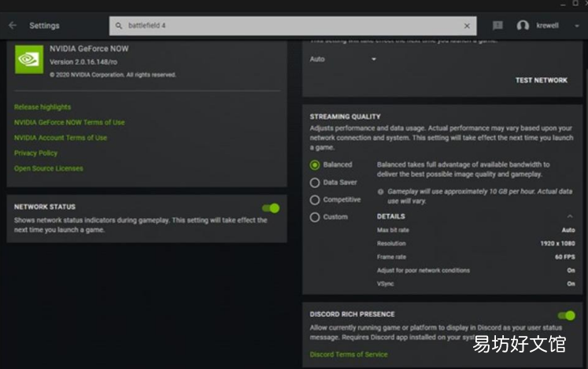Click the Max bit rate Auto value
The width and height of the screenshot is (588, 369).
568,230
